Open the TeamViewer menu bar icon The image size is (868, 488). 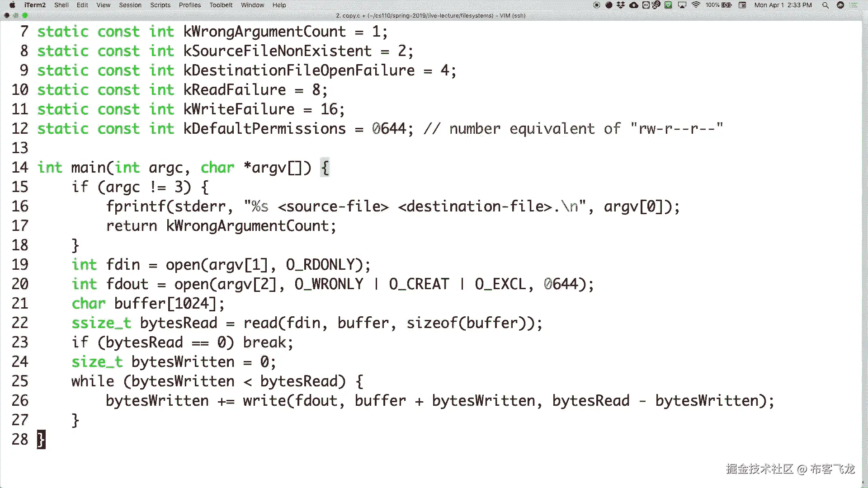pos(646,5)
